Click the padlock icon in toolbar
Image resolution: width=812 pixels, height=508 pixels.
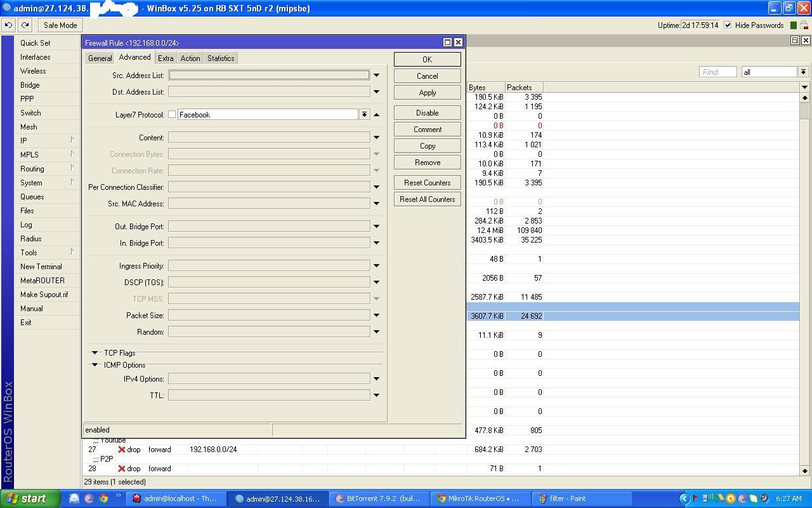tap(804, 25)
